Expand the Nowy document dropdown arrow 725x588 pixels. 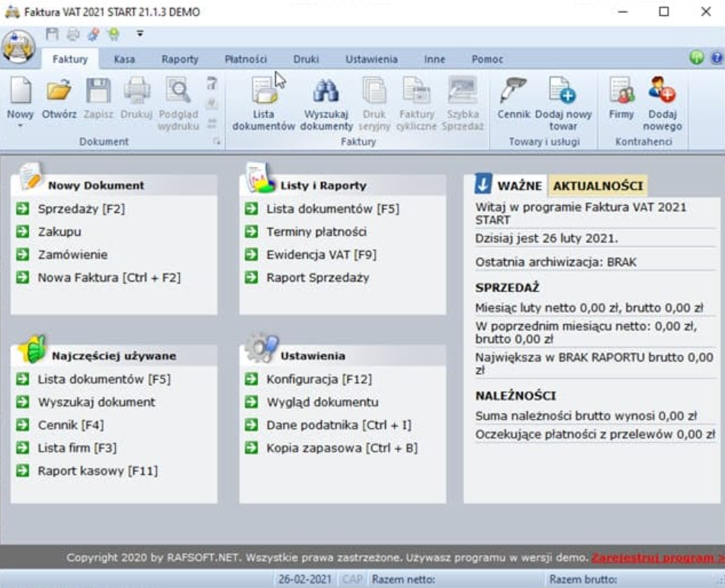click(x=20, y=126)
